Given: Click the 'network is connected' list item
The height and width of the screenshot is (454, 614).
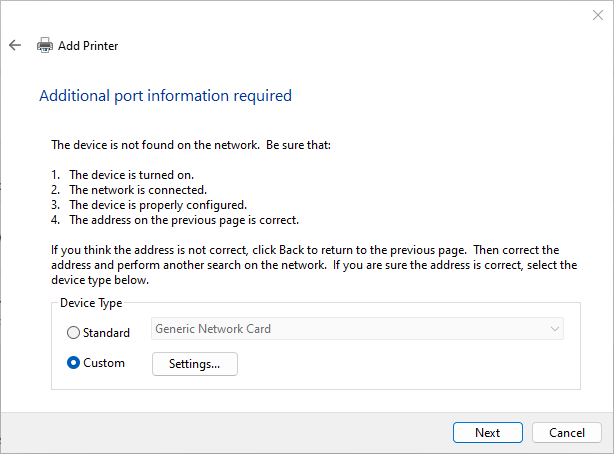Looking at the screenshot, I should pyautogui.click(x=137, y=189).
